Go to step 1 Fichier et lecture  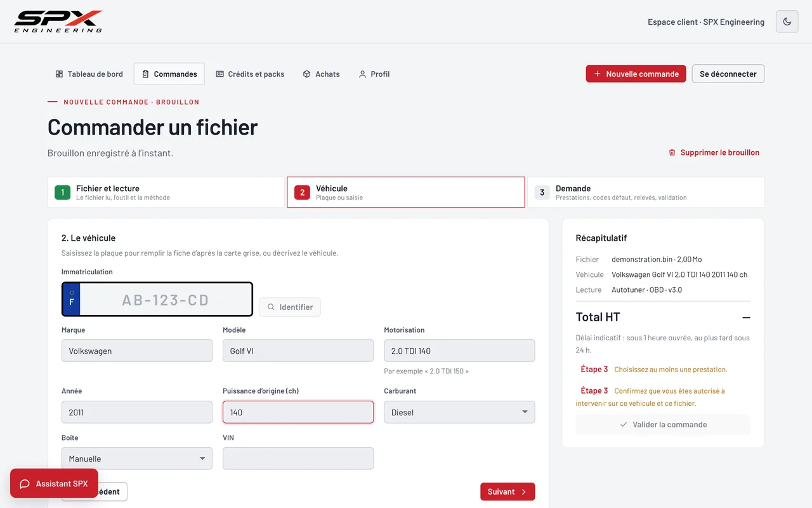click(x=166, y=192)
